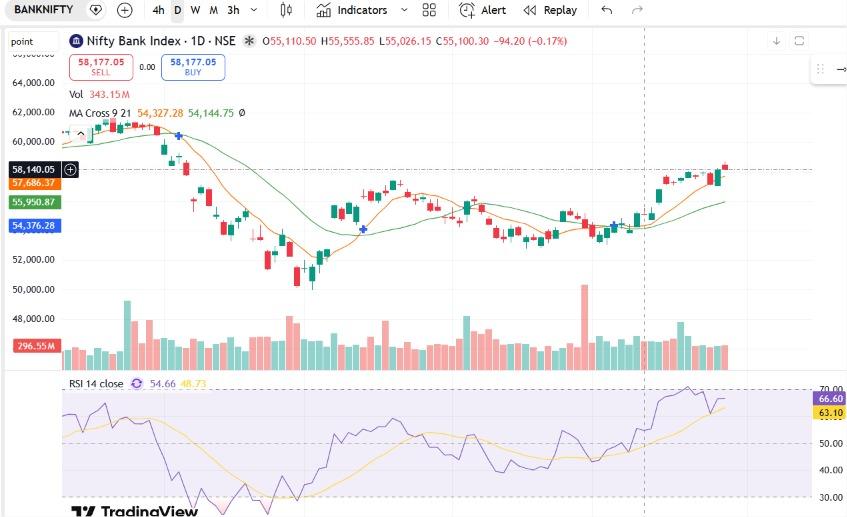Click the RSI refresh cycle icon
The image size is (847, 517).
(x=137, y=384)
